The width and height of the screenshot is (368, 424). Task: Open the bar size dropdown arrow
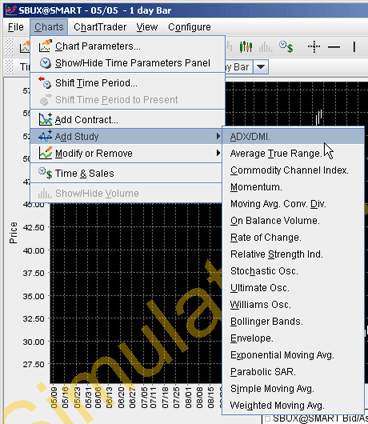[x=261, y=67]
